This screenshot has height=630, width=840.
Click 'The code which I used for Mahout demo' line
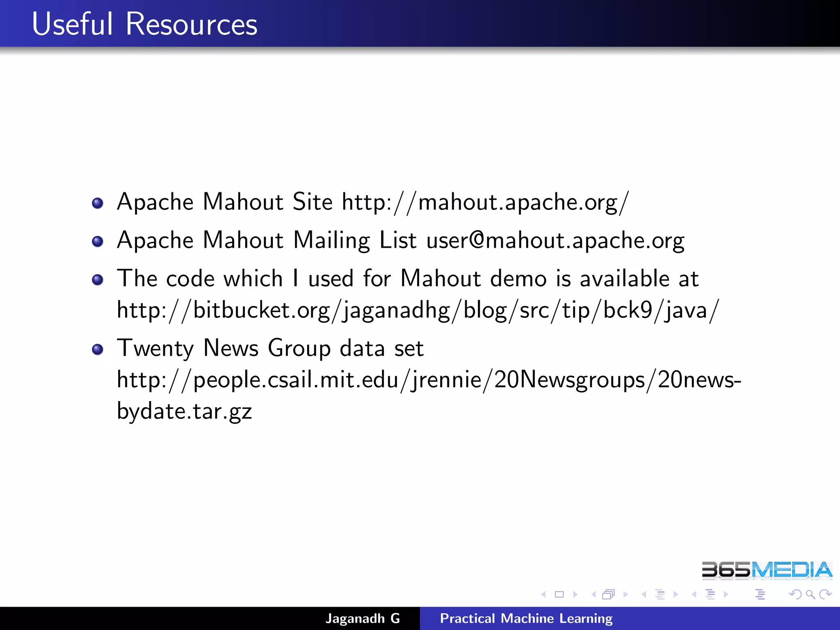[x=408, y=278]
